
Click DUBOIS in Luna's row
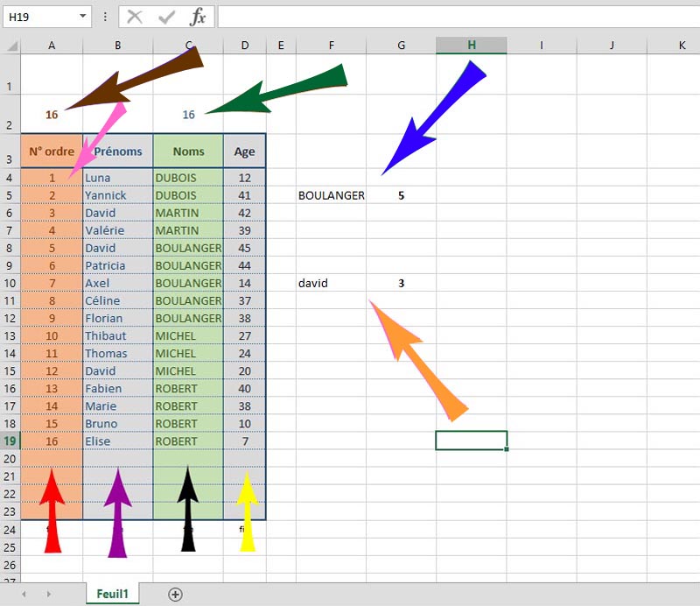coord(188,178)
